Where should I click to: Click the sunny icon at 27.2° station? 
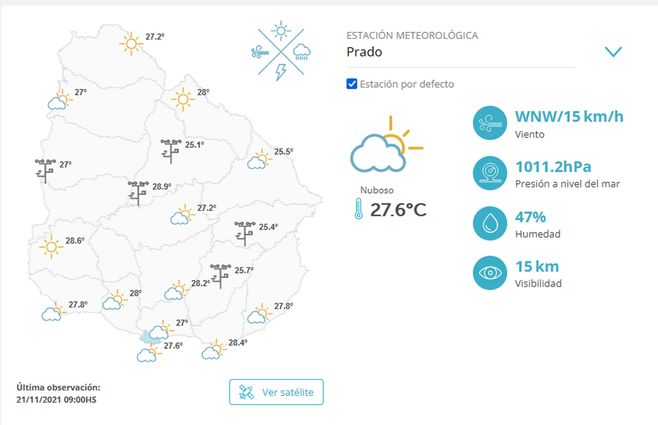[130, 42]
